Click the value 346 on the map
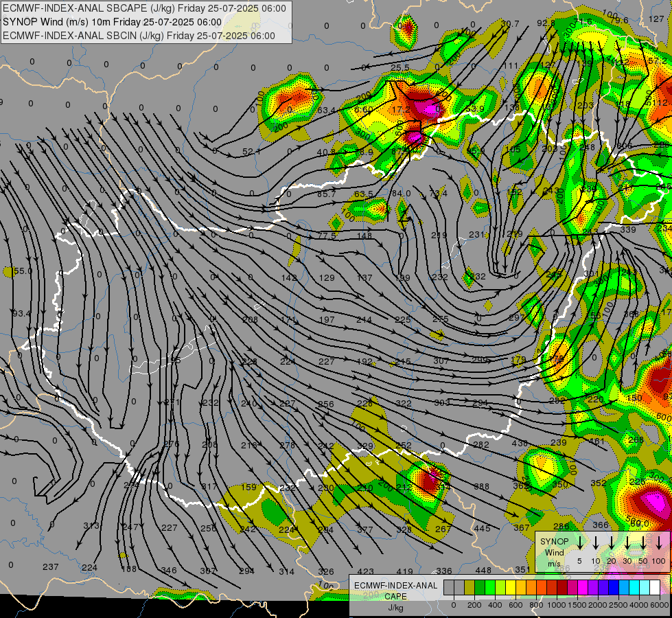Image resolution: width=672 pixels, height=618 pixels. [x=168, y=571]
